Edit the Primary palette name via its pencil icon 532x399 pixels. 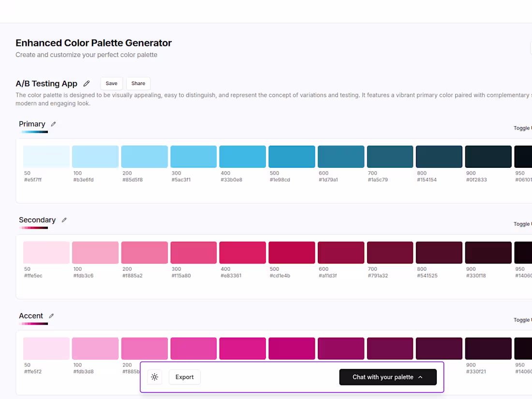pos(53,124)
